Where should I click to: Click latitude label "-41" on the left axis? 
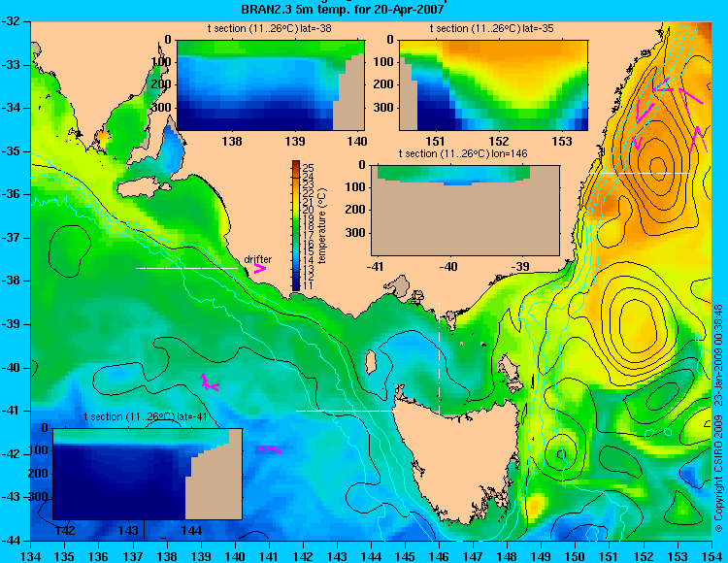[11, 411]
